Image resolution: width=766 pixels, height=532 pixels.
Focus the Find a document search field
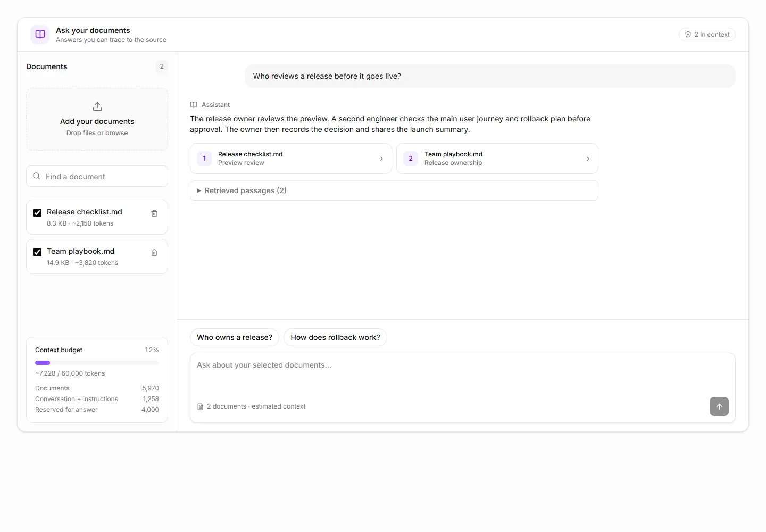click(97, 176)
